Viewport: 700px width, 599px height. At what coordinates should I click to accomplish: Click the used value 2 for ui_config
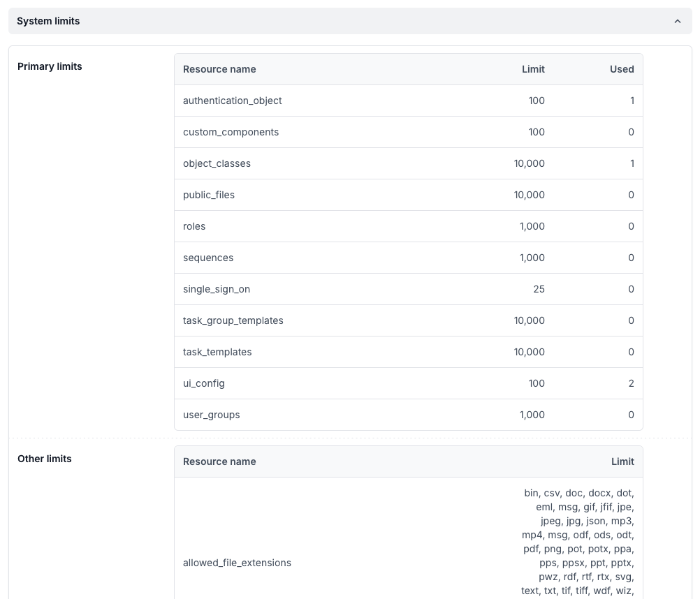pos(632,383)
